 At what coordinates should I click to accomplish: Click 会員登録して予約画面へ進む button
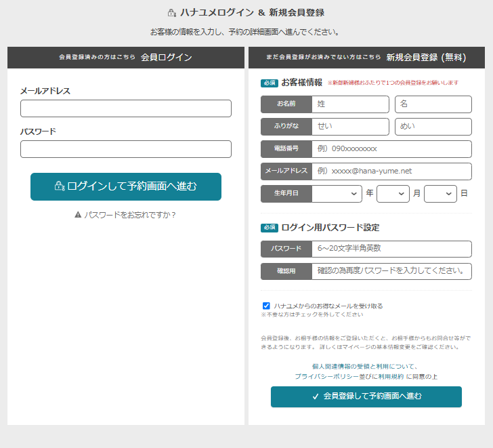[366, 396]
